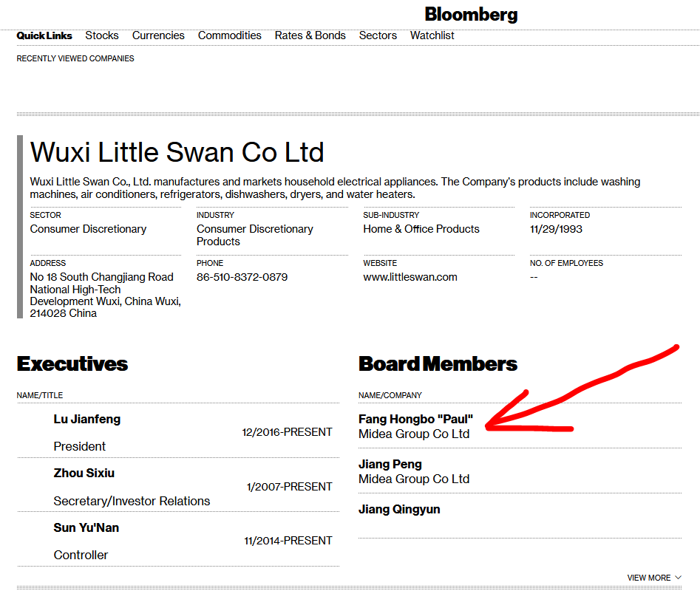Viewport: 700px width, 605px height.
Task: Select board member Jiang Qingyun
Action: pos(399,509)
